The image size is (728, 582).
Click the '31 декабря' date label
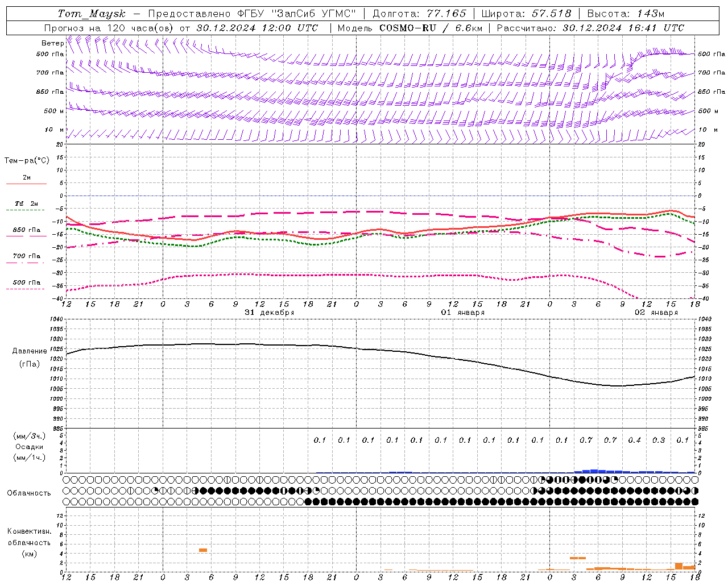tap(270, 312)
